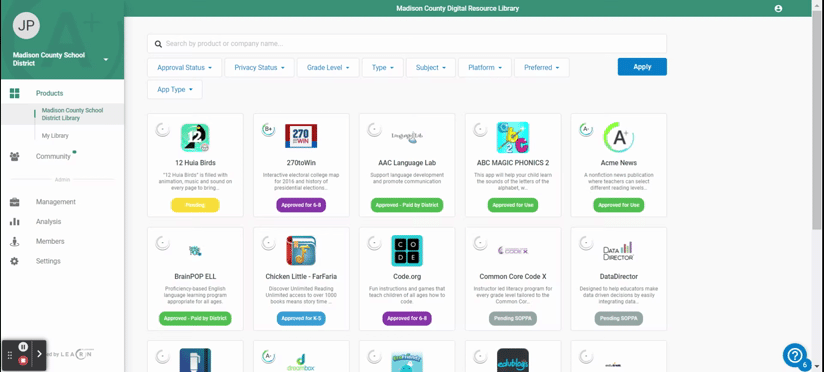Click the page vertical scrollbar
Screen dimensions: 824x372
tap(816, 119)
